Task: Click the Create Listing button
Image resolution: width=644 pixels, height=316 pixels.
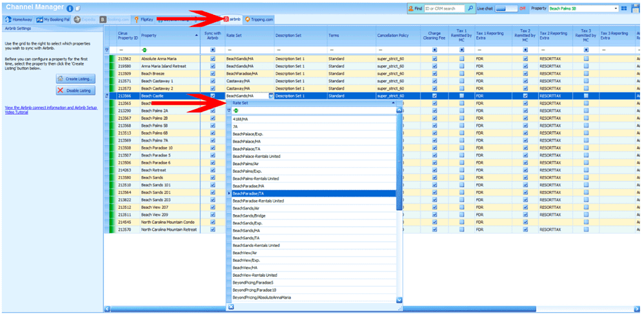Action: [75, 79]
